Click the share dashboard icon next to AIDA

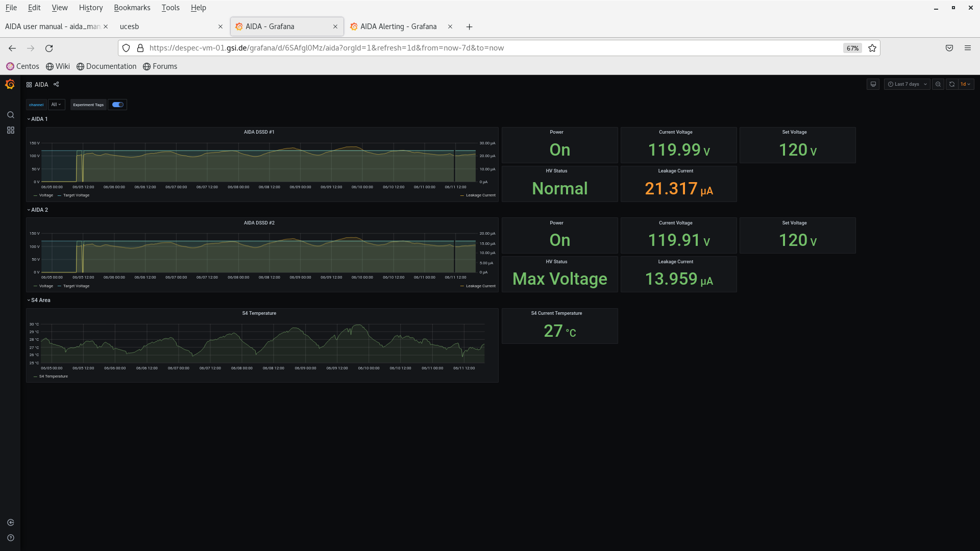pyautogui.click(x=56, y=84)
